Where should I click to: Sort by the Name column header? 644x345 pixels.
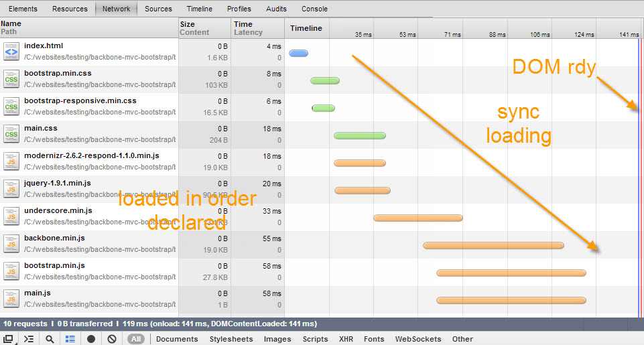(x=89, y=28)
